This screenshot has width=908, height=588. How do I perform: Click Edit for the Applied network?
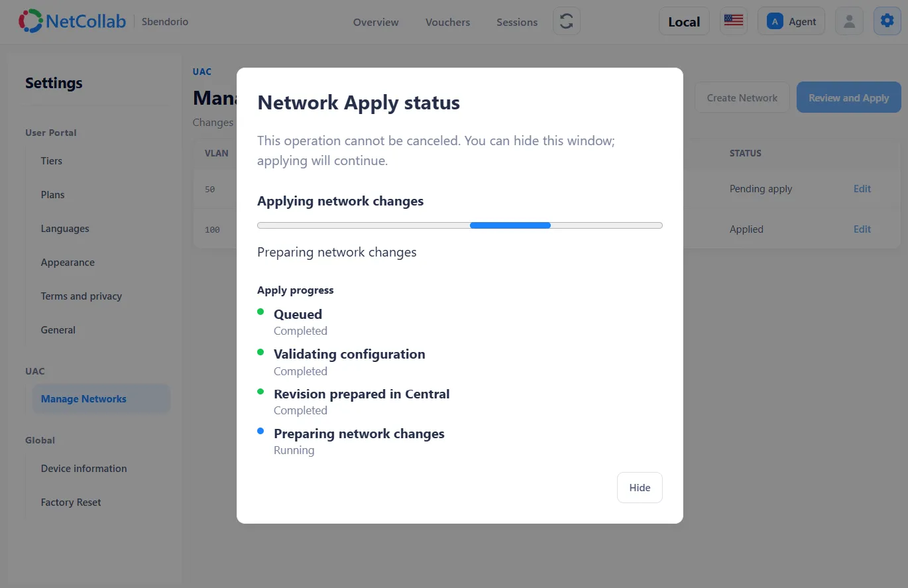(862, 229)
